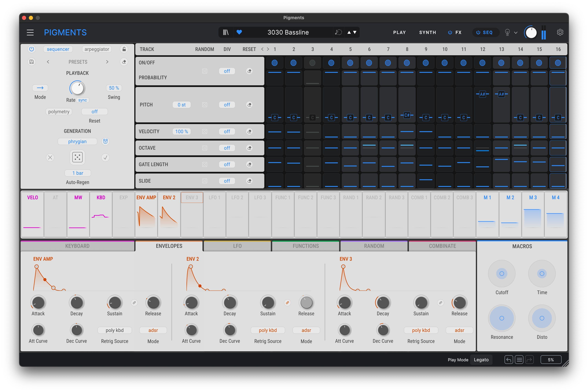Open the preset library browser icon
Viewport: 588px width, 392px height.
225,32
